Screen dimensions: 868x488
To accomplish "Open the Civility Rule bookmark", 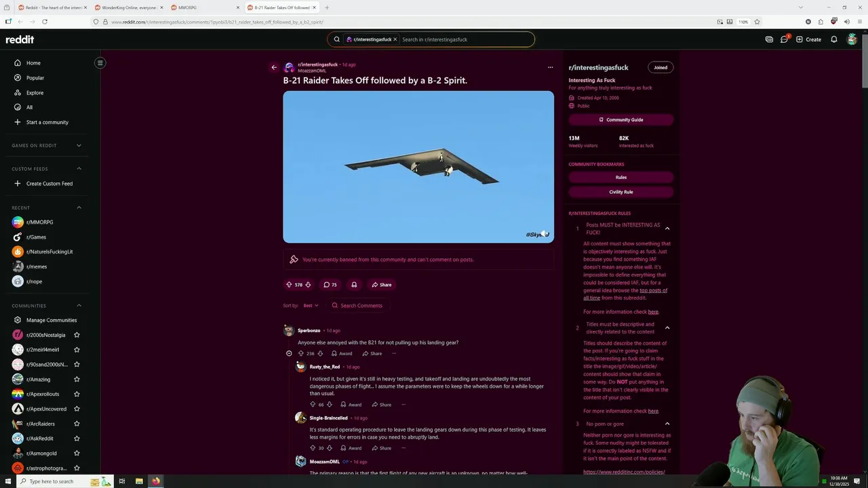I will pyautogui.click(x=621, y=192).
